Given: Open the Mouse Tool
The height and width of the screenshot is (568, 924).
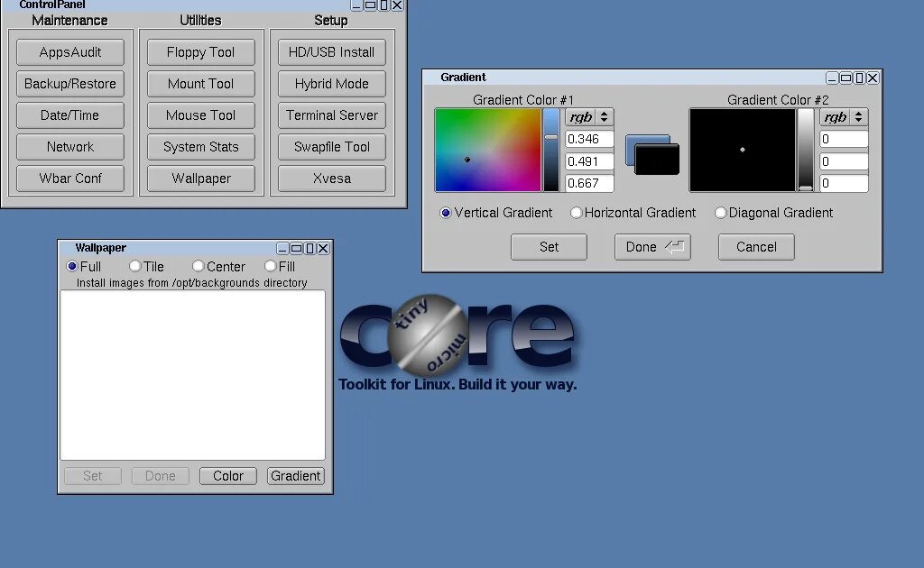Looking at the screenshot, I should tap(201, 115).
